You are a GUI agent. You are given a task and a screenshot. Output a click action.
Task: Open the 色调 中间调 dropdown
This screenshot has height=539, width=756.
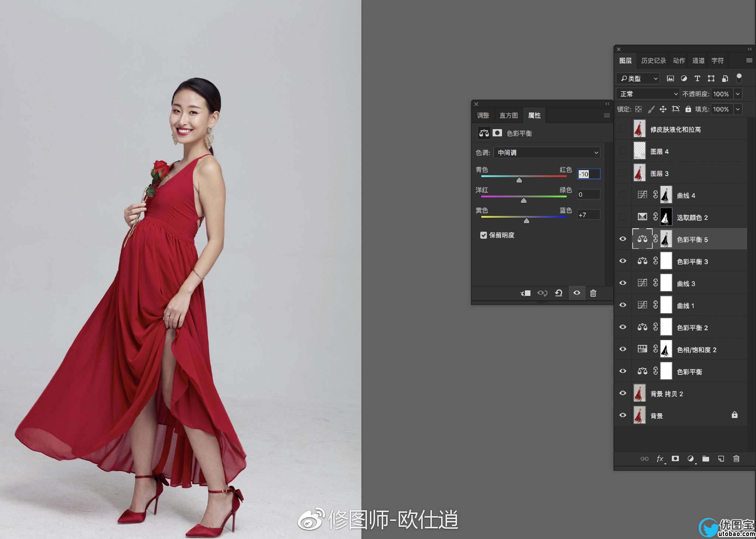[547, 152]
